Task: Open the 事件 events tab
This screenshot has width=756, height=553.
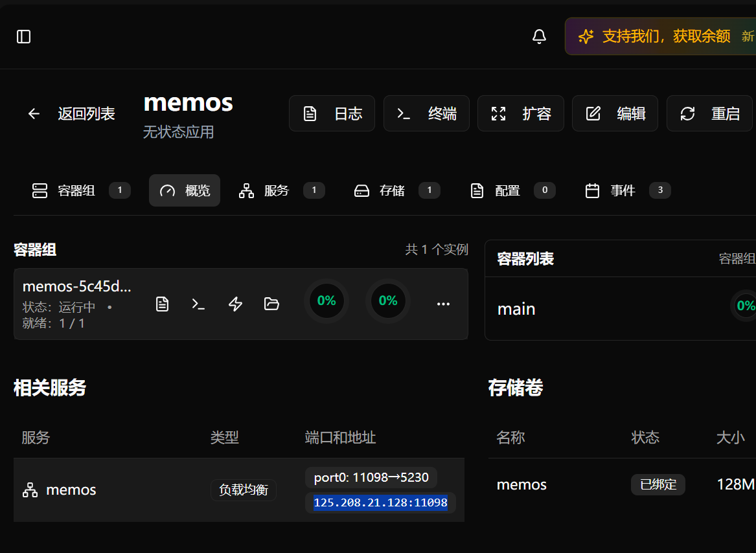Action: [622, 190]
